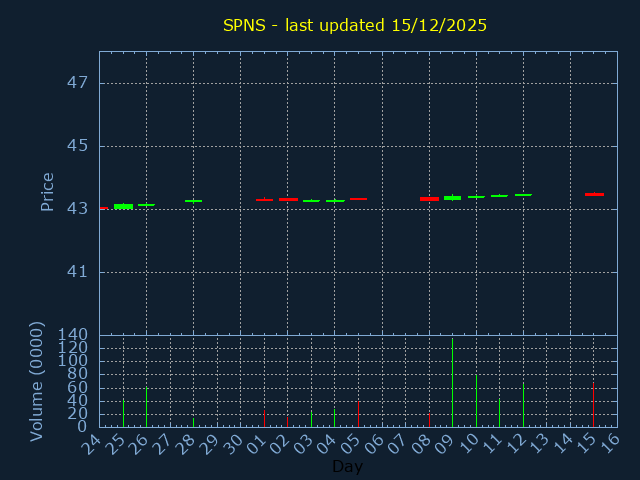Screen dimensions: 640x480
Task: Click the SPNS chart title text
Action: 355,25
